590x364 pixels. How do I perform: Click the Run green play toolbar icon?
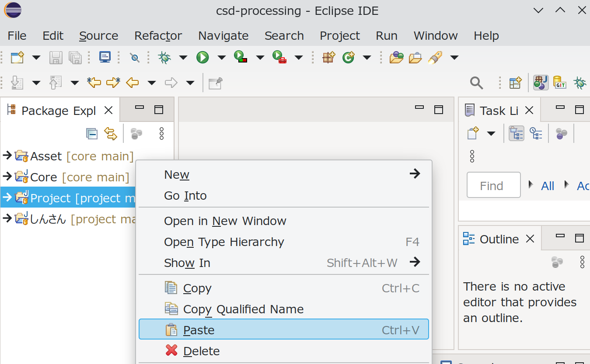click(202, 57)
